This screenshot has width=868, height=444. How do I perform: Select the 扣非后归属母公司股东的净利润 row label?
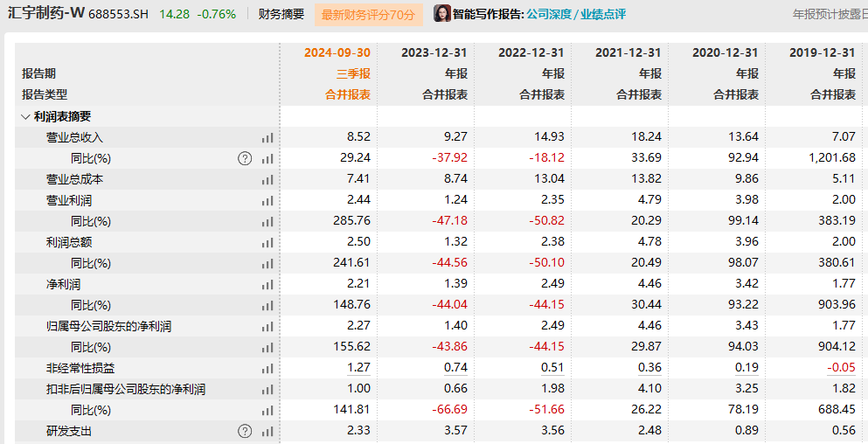click(x=126, y=389)
